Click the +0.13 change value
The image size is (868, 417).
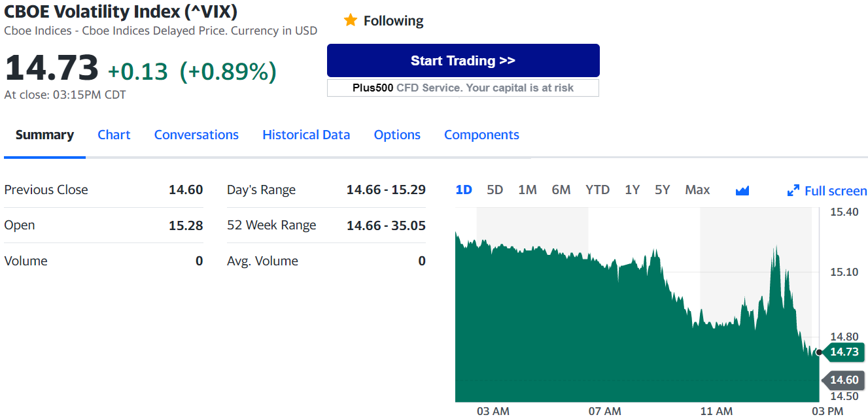point(137,71)
